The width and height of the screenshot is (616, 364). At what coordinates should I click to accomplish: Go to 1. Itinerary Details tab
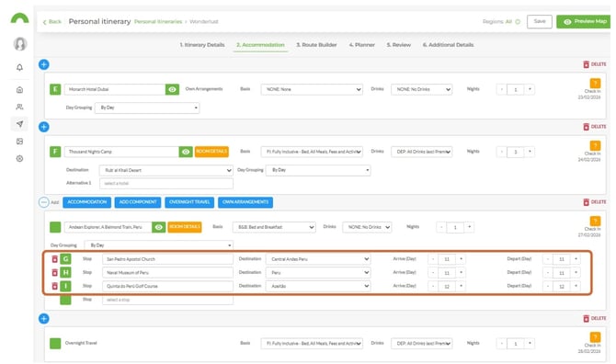(x=202, y=45)
